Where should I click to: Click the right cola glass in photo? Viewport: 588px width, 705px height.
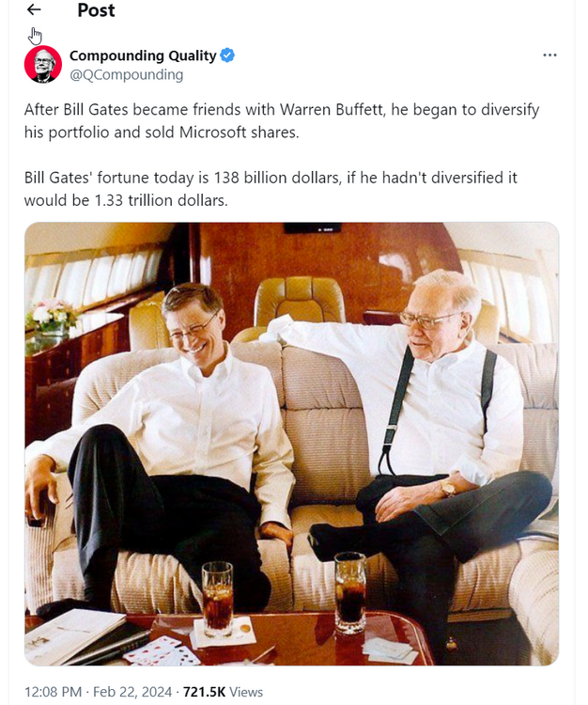click(x=350, y=591)
